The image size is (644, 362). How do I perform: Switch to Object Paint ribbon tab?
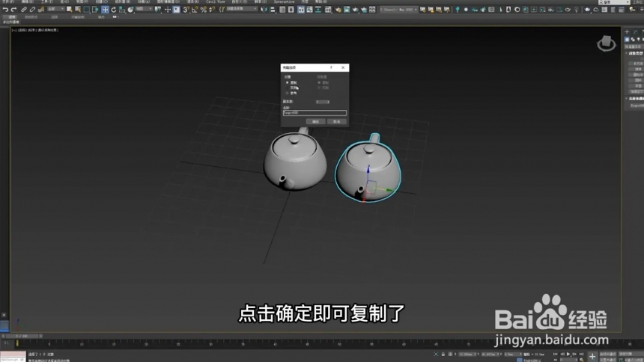coord(78,16)
